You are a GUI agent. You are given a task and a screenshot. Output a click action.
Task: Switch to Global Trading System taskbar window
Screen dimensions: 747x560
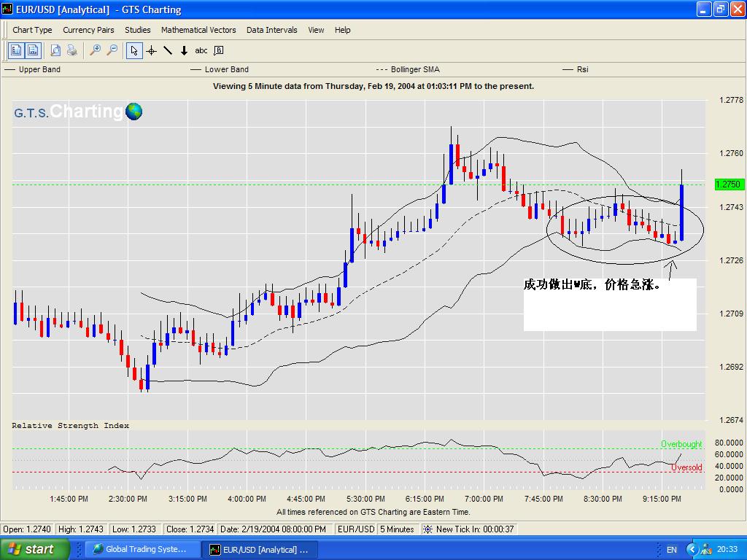(142, 549)
